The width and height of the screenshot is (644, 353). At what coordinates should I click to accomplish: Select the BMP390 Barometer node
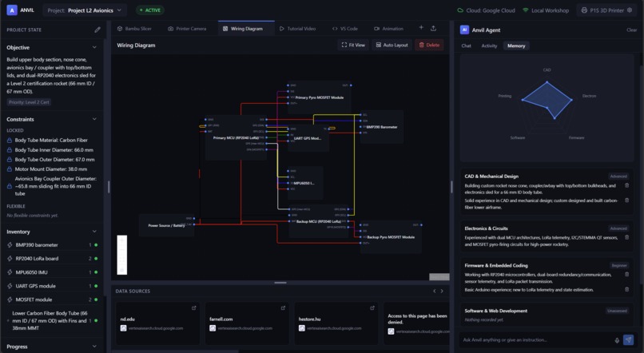pos(382,127)
